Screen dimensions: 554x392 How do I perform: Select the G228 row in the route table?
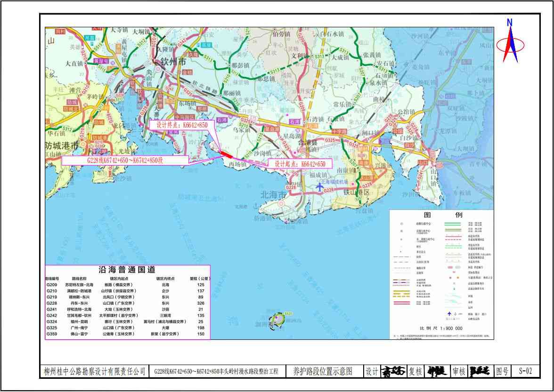(x=127, y=304)
